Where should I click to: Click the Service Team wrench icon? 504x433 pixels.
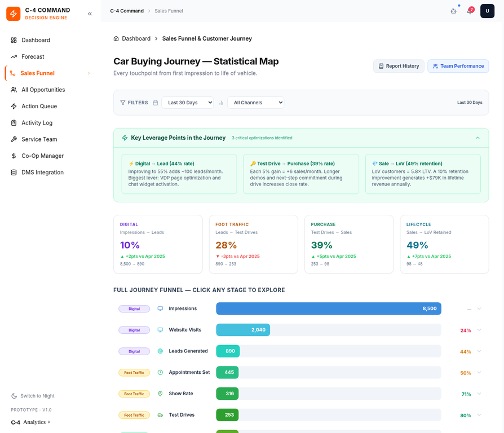pos(14,139)
